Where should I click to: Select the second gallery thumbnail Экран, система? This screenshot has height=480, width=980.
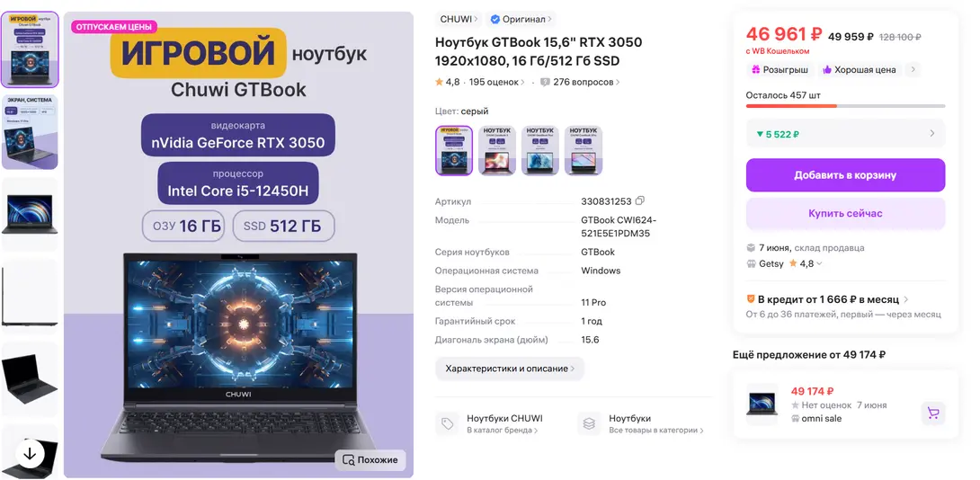(x=30, y=132)
